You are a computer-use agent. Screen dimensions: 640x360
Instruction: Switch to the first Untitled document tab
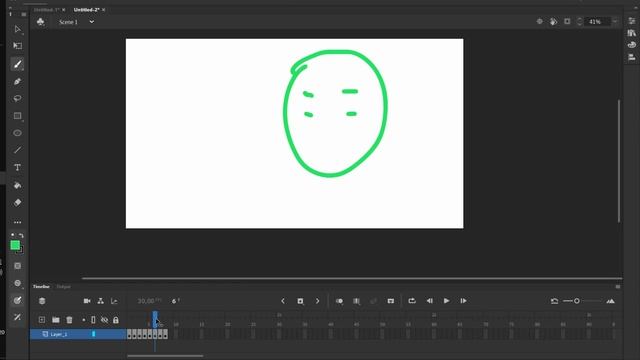(x=46, y=9)
